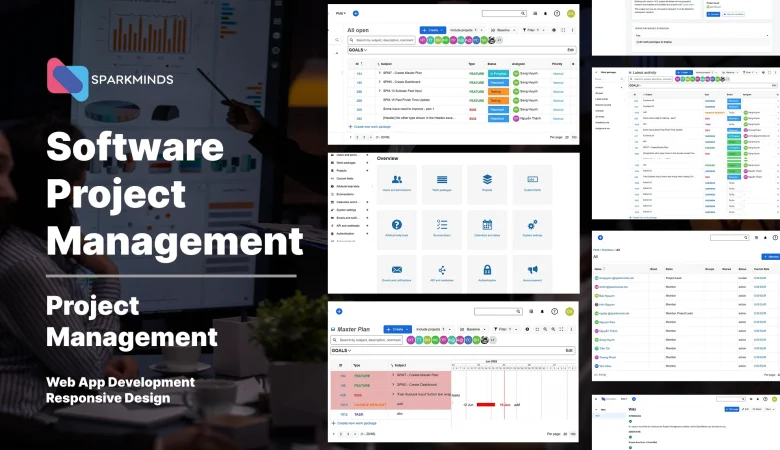Expand the Create Dashboard row in All open
The width and height of the screenshot is (780, 450).
coord(380,82)
